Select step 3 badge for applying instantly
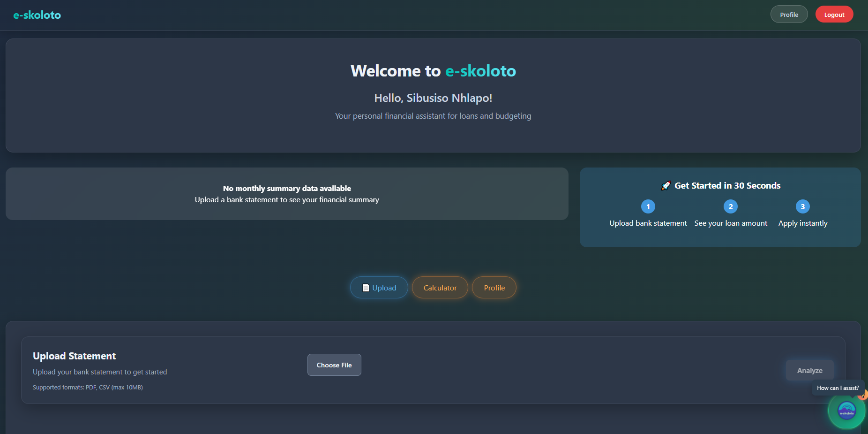Screen dimensions: 868x434 click(803, 206)
